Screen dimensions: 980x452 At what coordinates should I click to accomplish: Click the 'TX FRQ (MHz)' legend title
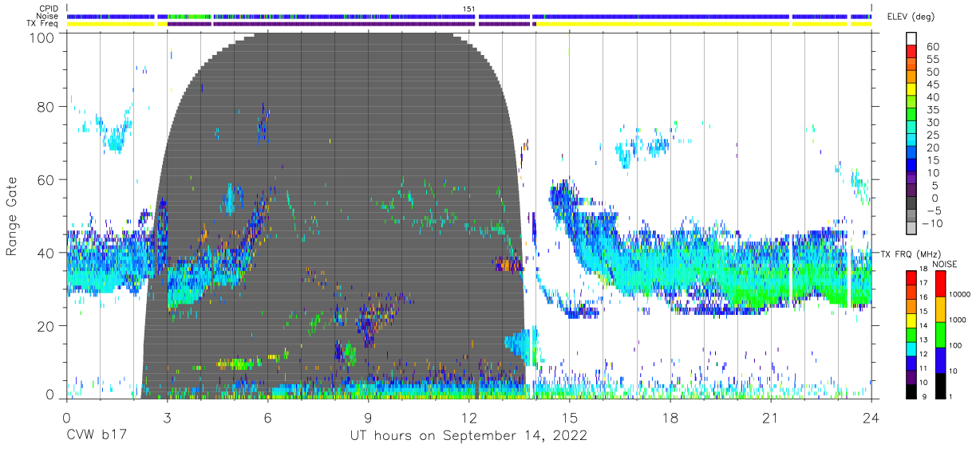(x=911, y=254)
